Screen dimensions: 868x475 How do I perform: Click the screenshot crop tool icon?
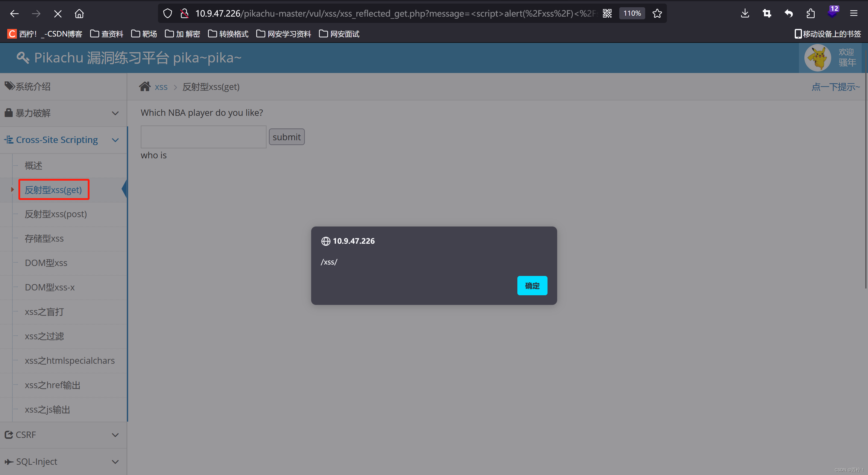(x=767, y=14)
